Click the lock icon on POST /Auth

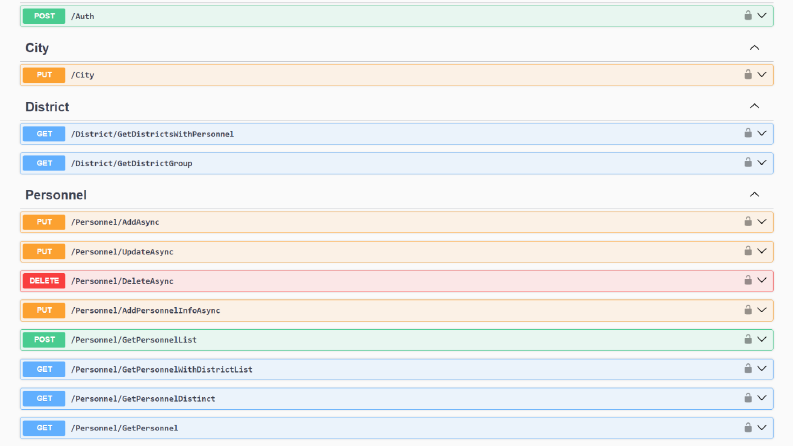pos(748,16)
